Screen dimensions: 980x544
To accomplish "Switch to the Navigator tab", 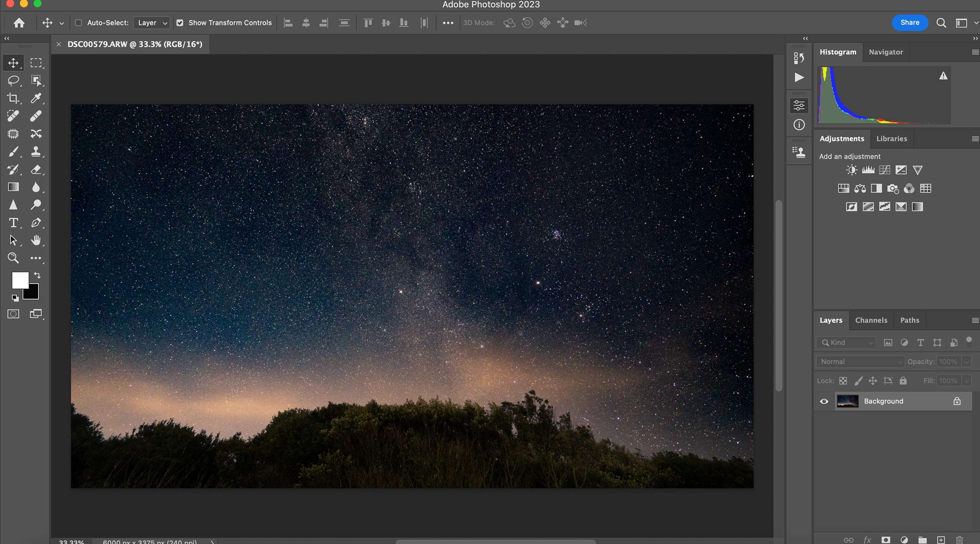I will 885,52.
